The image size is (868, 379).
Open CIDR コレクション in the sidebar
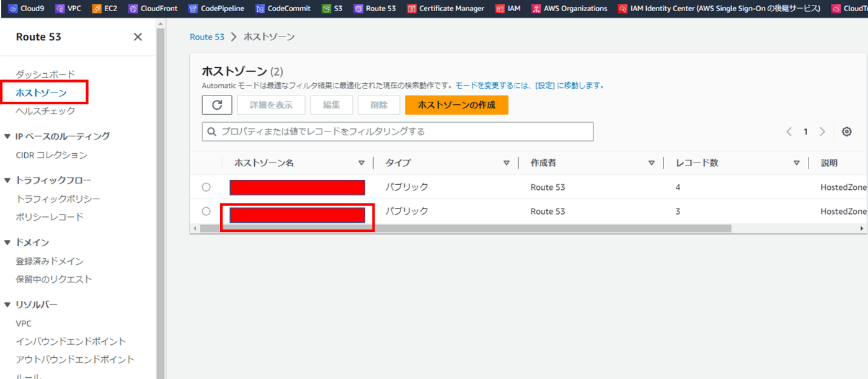click(51, 155)
